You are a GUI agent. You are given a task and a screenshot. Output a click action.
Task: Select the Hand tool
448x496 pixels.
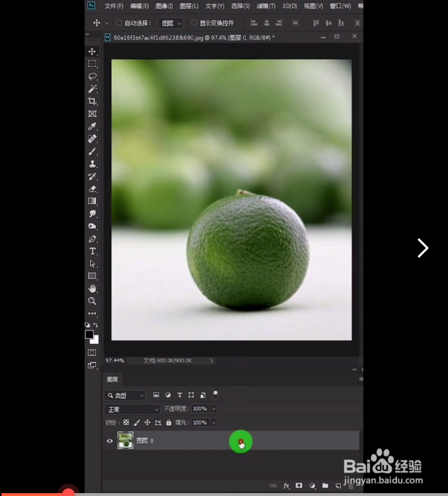92,289
